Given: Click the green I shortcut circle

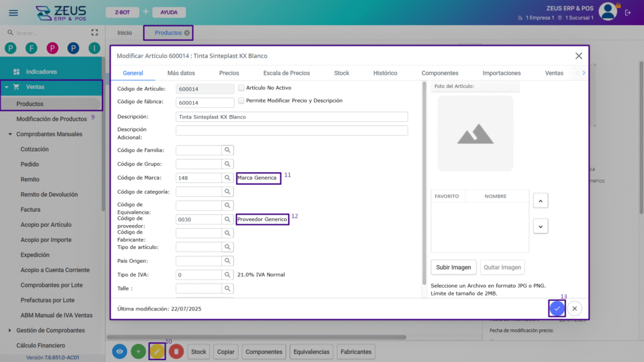Looking at the screenshot, I should point(94,48).
